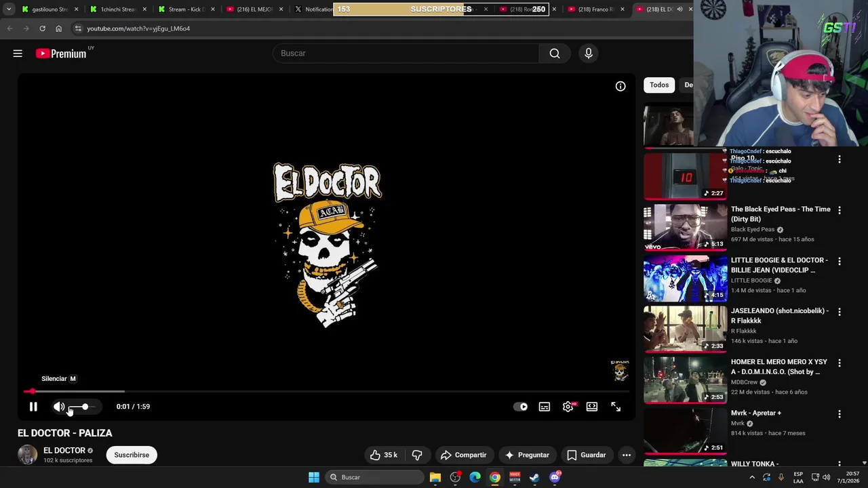
Task: Open The Black Eyed Peas The Time video
Action: [781, 214]
